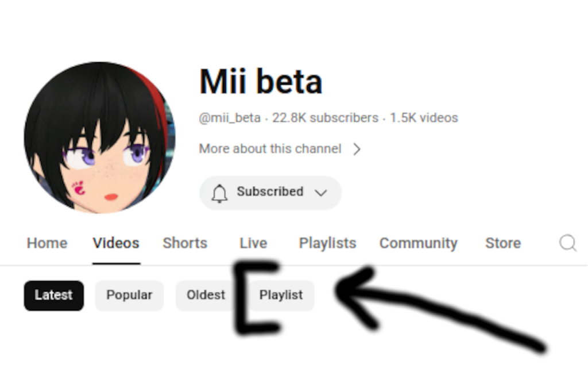The height and width of the screenshot is (368, 588).
Task: Click the @mii_beta channel handle
Action: tap(230, 118)
